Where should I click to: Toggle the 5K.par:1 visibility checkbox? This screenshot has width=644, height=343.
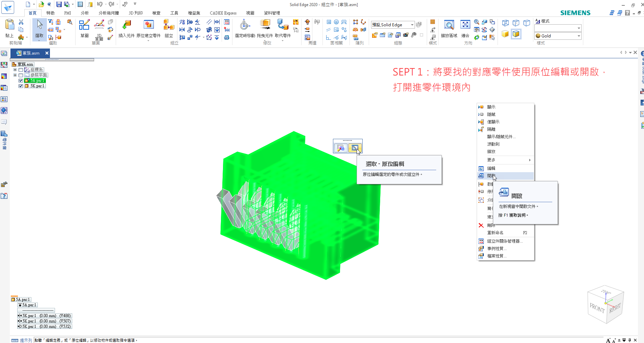tap(21, 86)
